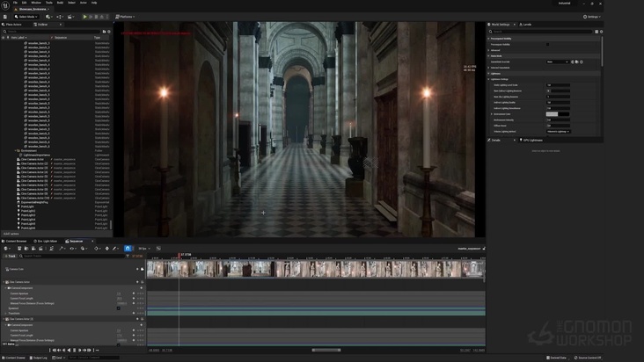The image size is (644, 362).
Task: Switch to the Details tab
Action: click(495, 141)
